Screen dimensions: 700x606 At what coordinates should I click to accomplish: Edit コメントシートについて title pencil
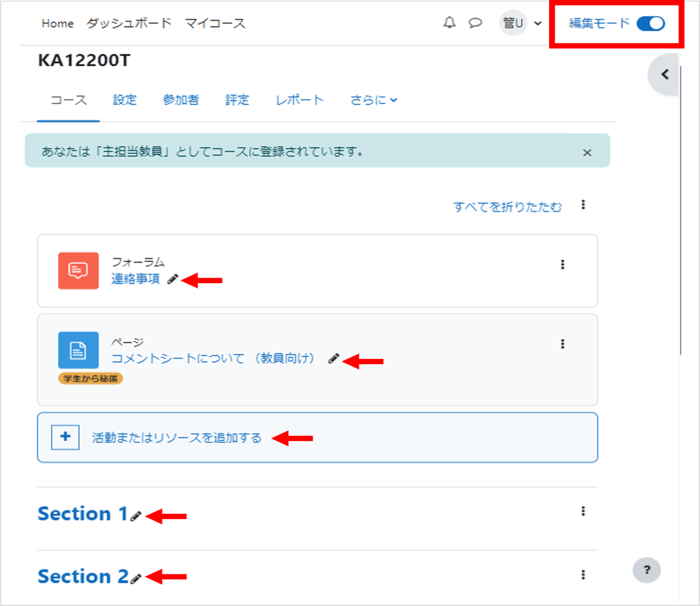tap(334, 358)
